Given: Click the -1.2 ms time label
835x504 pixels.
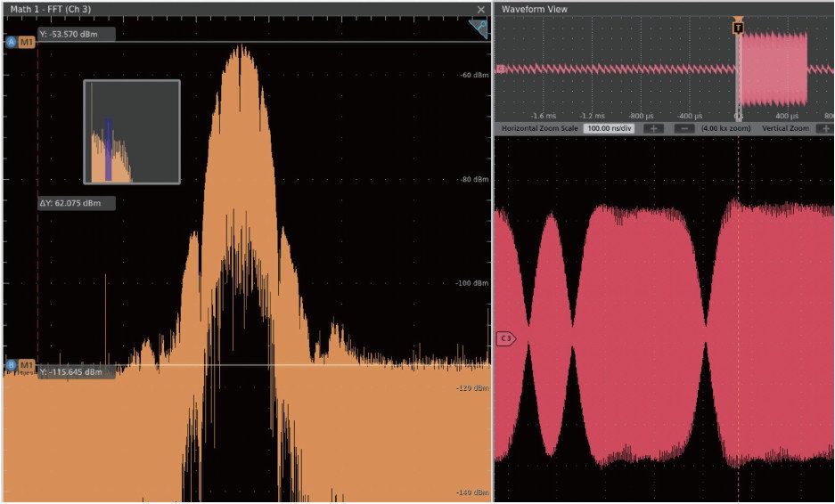Looking at the screenshot, I should click(x=593, y=116).
